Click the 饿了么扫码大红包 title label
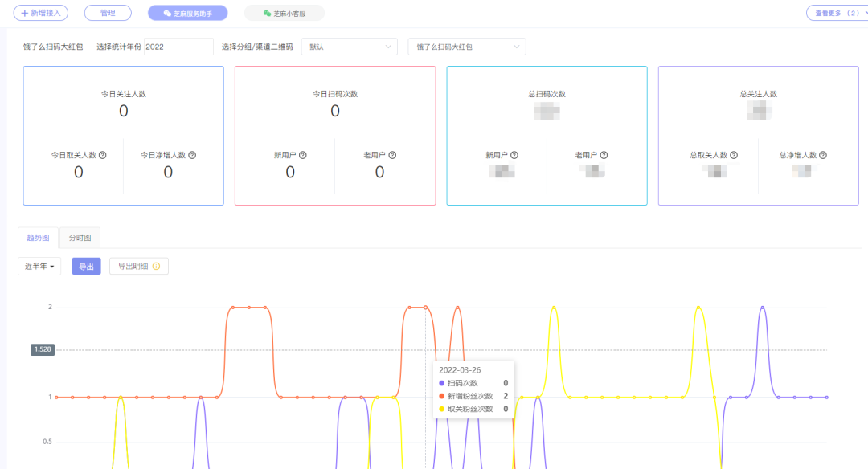The height and width of the screenshot is (469, 868). click(53, 47)
